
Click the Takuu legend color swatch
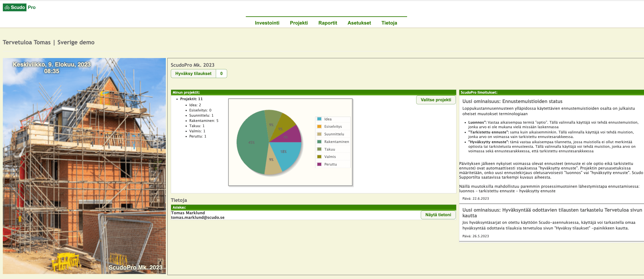(319, 149)
